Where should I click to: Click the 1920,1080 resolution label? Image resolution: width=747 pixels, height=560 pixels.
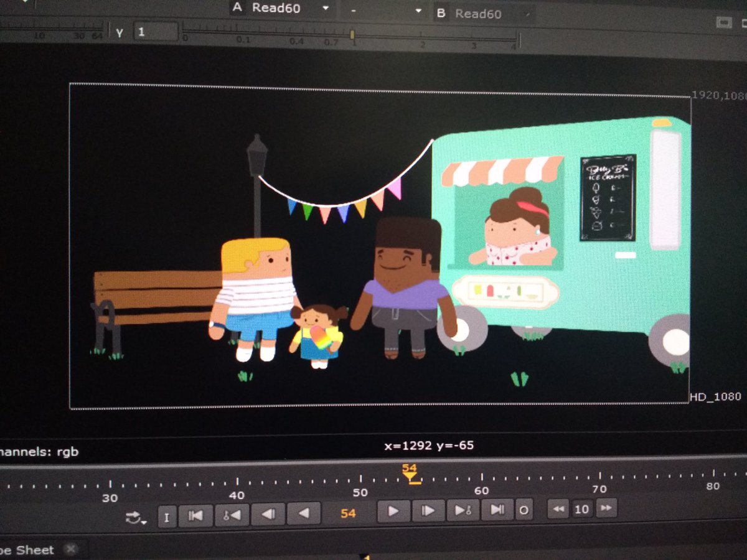[719, 96]
